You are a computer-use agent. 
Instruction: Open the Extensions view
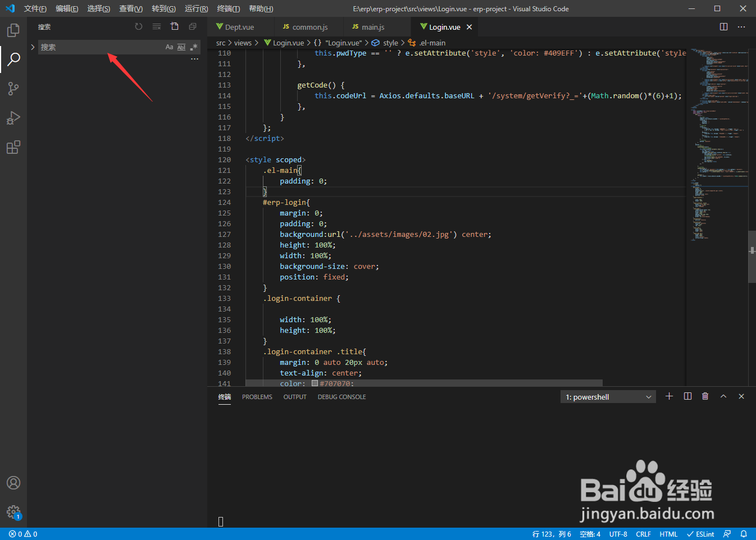click(13, 147)
